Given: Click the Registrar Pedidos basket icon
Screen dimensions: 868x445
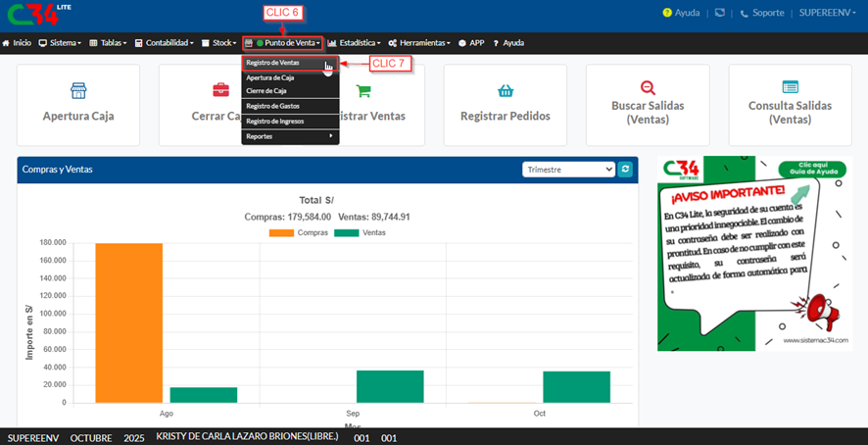Looking at the screenshot, I should coord(506,91).
